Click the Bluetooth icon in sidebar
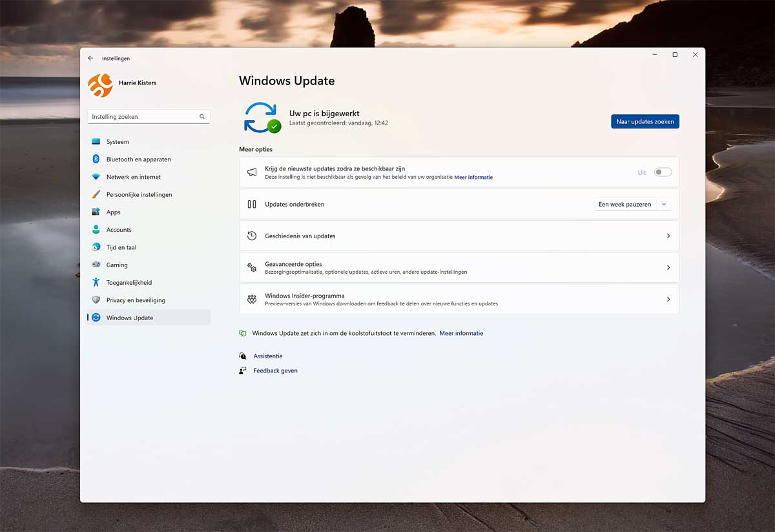775x532 pixels. (96, 159)
